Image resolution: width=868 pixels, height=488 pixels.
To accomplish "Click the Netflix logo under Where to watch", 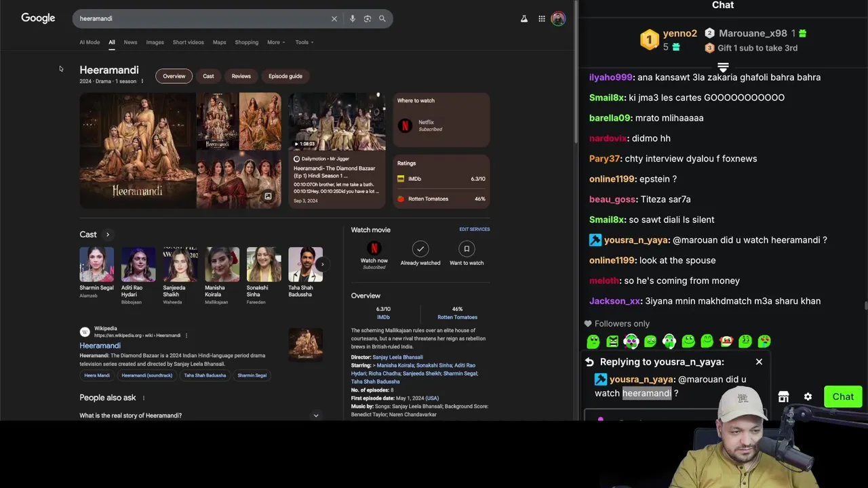I will pos(405,125).
